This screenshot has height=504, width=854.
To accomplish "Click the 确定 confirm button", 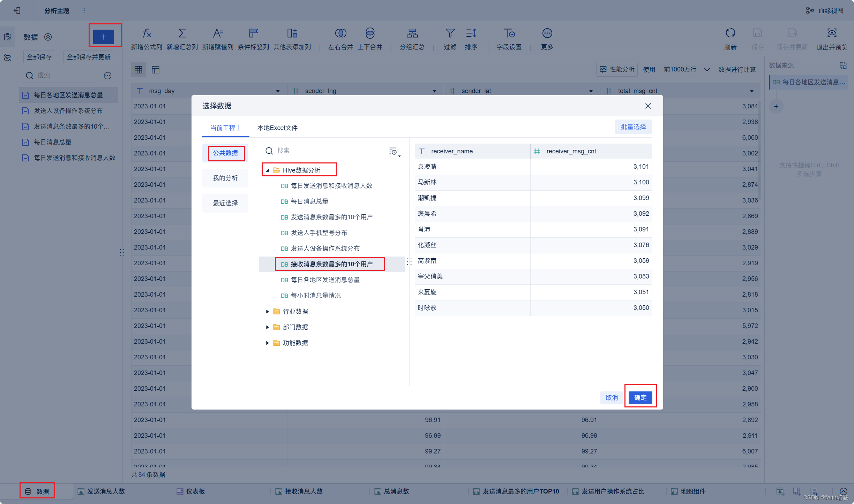I will click(640, 398).
